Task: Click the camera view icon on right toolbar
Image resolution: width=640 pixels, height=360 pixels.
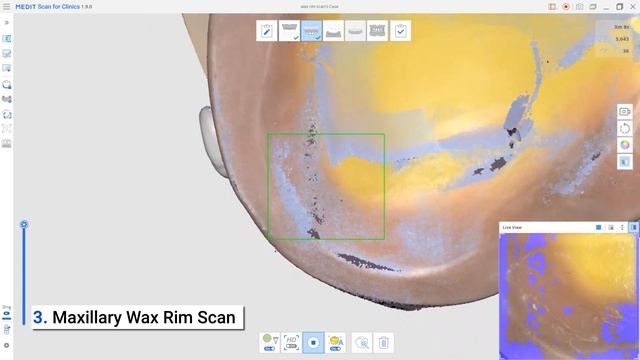Action: click(624, 112)
